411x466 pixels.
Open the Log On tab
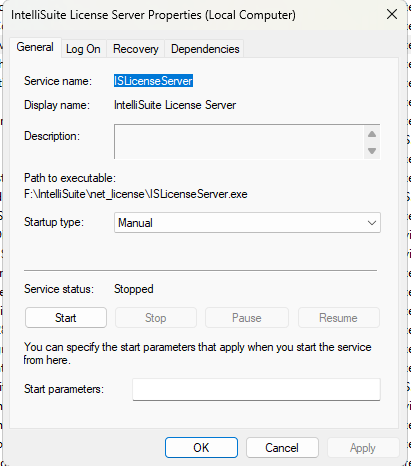[83, 49]
